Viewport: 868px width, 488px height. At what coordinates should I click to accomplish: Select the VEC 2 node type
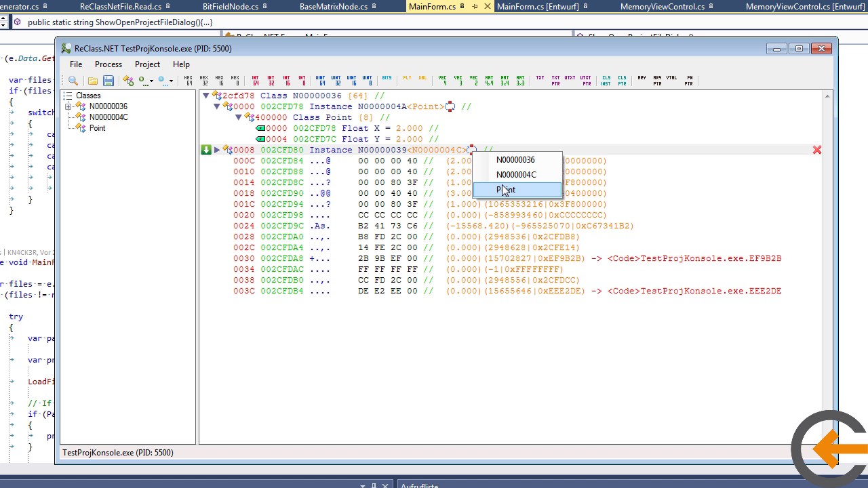coord(474,81)
